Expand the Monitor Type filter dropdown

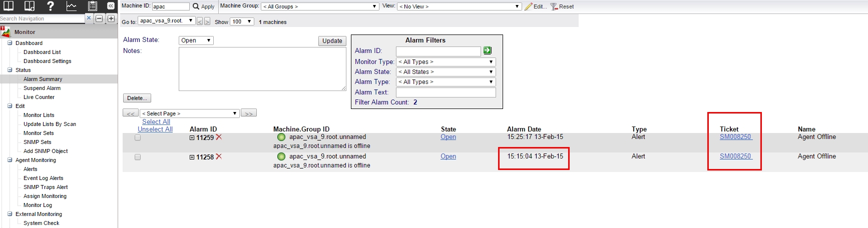(x=446, y=62)
